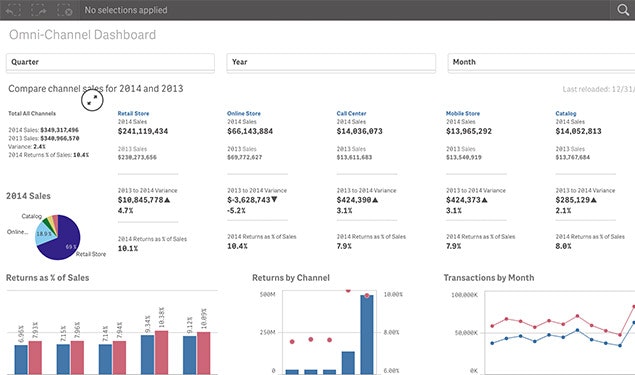Open the Online Store channel link
635x375 pixels.
244,113
